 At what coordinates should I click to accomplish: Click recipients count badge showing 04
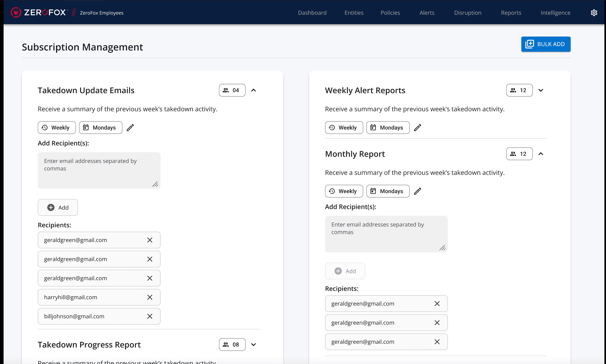[x=232, y=90]
